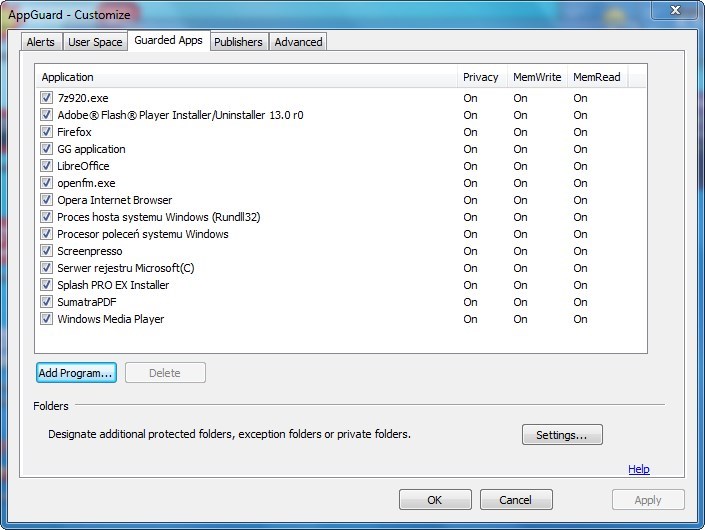Select the GG application entry text

click(x=91, y=149)
